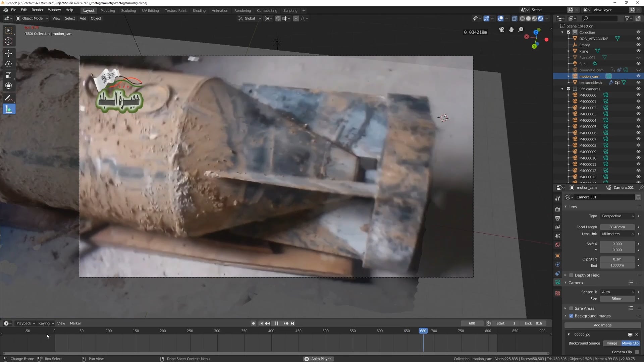Collapse the SfM cameras collection
Viewport: 644px width, 362px height.
point(562,89)
